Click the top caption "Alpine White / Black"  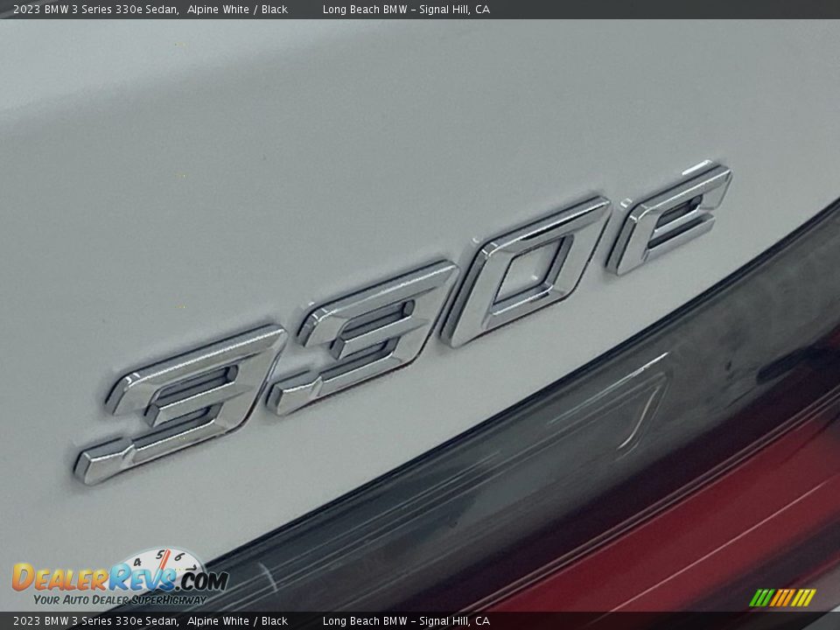pyautogui.click(x=237, y=10)
